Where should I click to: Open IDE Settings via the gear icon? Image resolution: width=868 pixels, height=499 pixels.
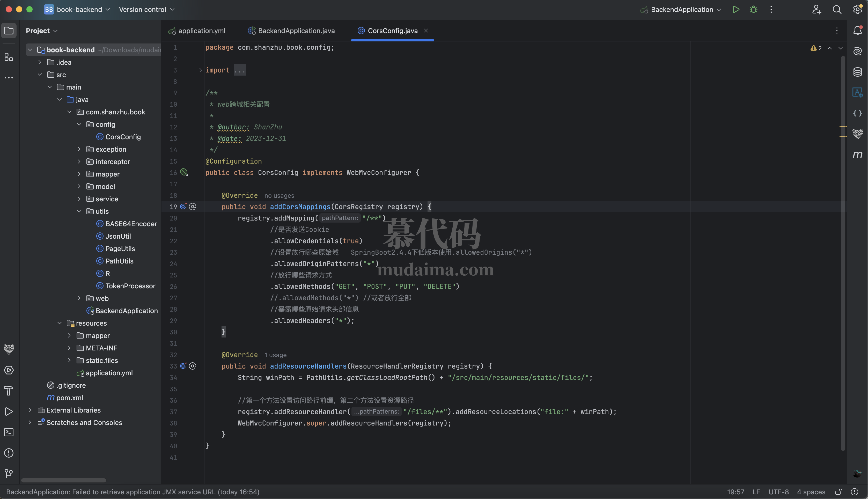click(857, 9)
